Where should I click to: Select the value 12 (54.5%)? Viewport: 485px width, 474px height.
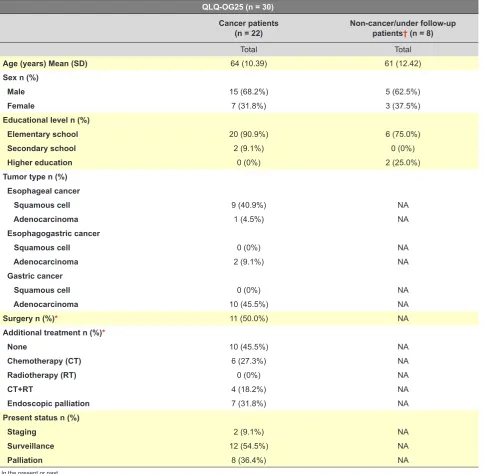[x=249, y=446]
